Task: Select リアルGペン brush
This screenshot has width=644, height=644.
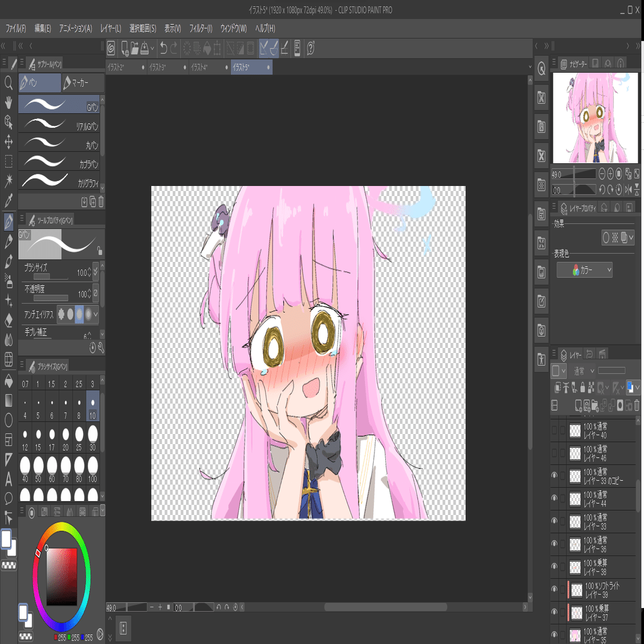Action: 59,123
